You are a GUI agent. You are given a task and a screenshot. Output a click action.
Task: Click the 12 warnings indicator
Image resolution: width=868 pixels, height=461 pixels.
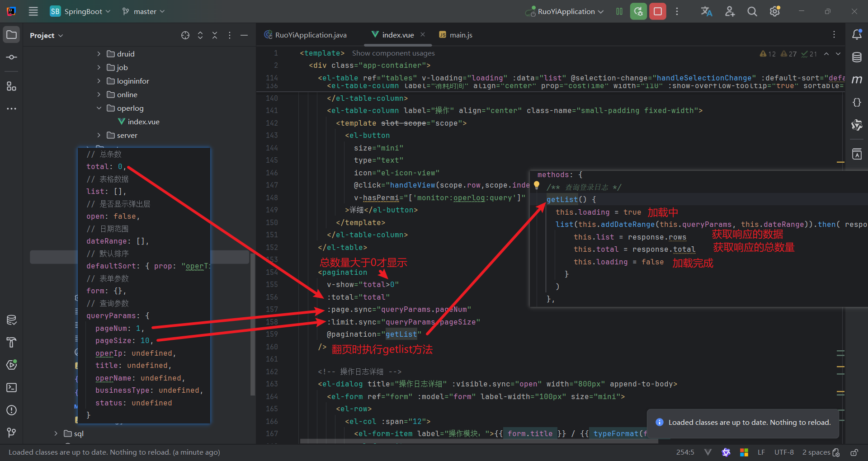[x=768, y=54]
